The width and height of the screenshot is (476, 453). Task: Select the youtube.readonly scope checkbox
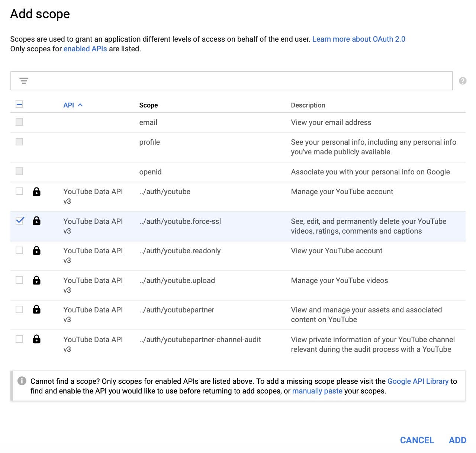(19, 250)
